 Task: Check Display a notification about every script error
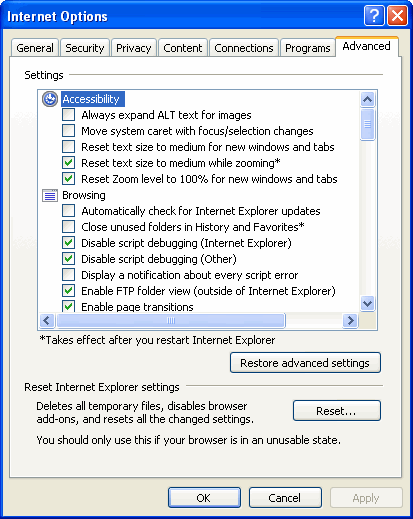[x=68, y=275]
